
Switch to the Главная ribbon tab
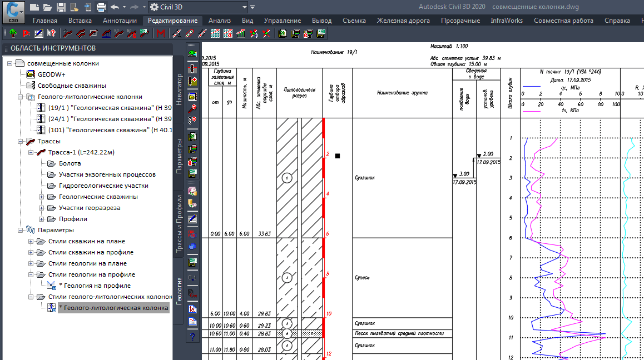pos(44,21)
